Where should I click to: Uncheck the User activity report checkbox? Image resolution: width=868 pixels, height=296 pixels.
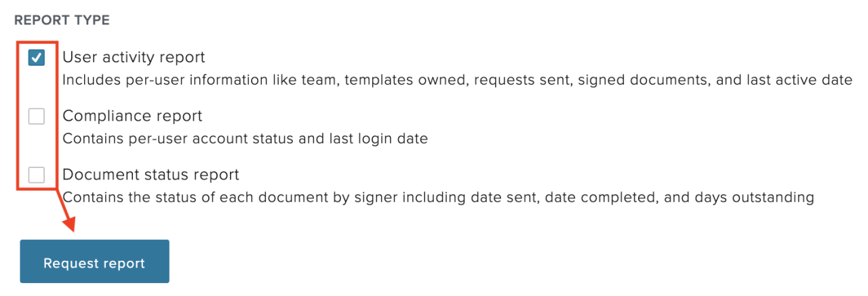(x=37, y=58)
